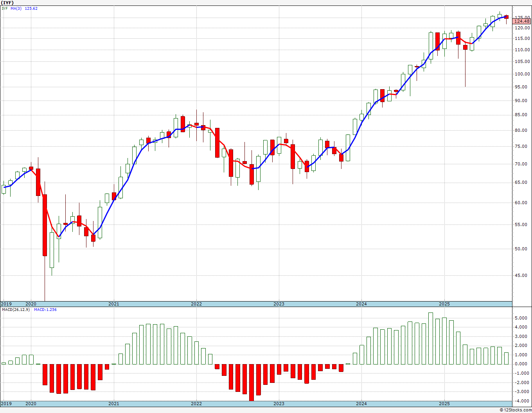
Task: Click the IYF legend label beside MA(3)
Action: [x=5, y=9]
